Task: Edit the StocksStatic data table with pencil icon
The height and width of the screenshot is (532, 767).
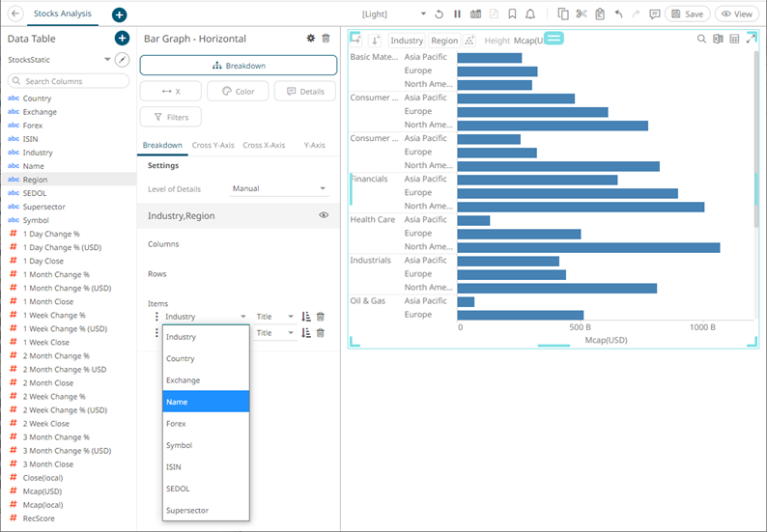Action: 122,60
